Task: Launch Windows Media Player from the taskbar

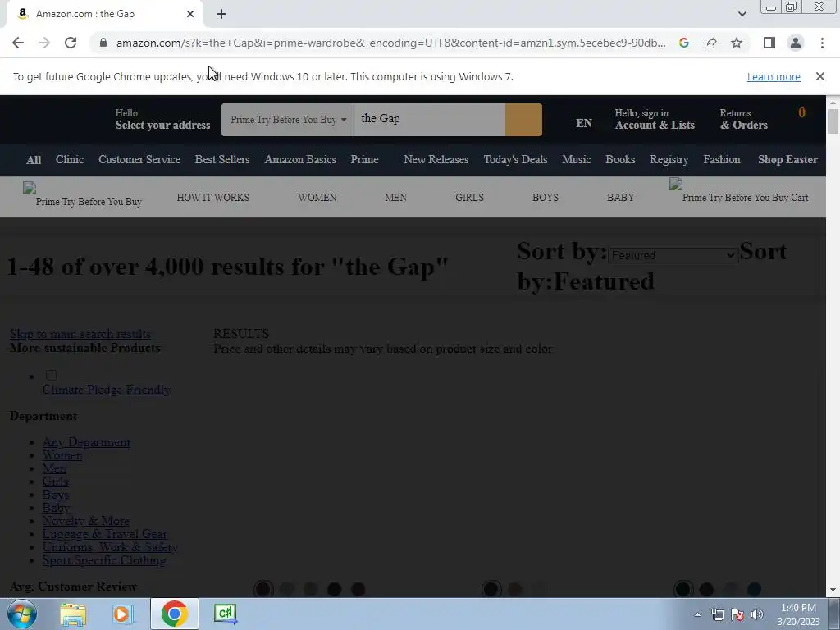Action: [x=123, y=614]
